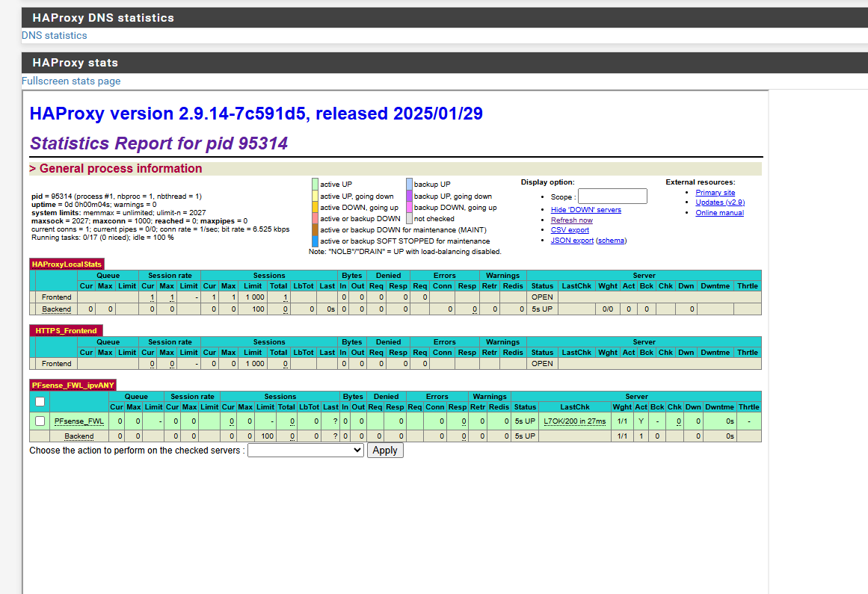Click the PFsense_FWL_ipvANY proxy name tab
868x594 pixels.
tap(73, 385)
